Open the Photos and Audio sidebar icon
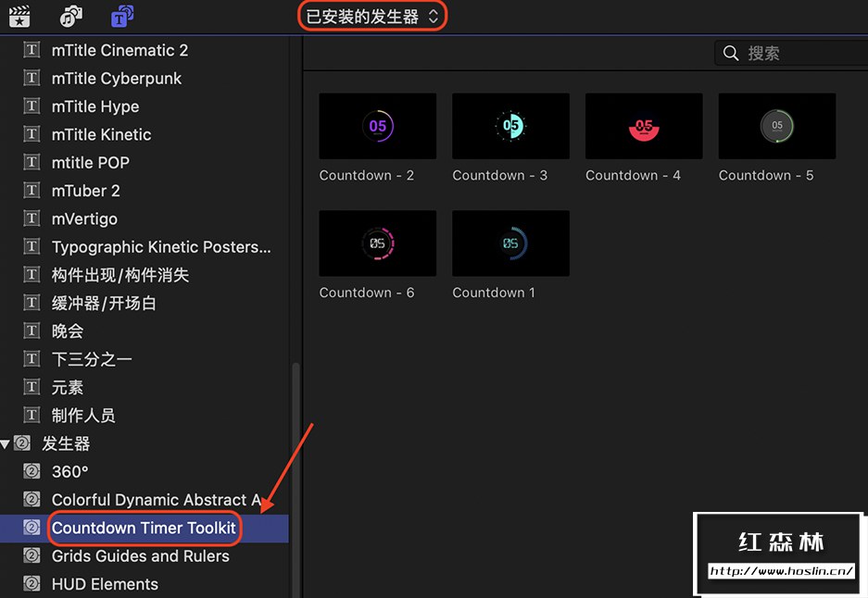Viewport: 868px width, 598px height. tap(70, 16)
